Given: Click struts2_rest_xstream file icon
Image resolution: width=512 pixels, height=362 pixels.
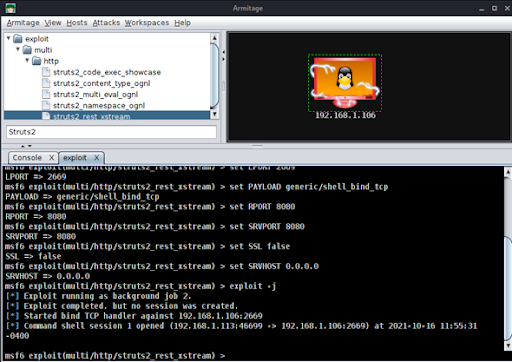Looking at the screenshot, I should 46,116.
